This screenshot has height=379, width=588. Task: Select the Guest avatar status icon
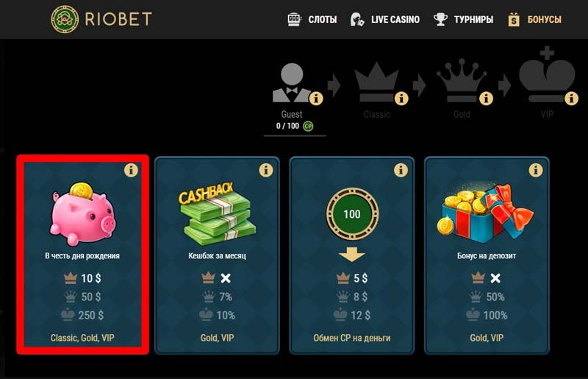point(292,82)
